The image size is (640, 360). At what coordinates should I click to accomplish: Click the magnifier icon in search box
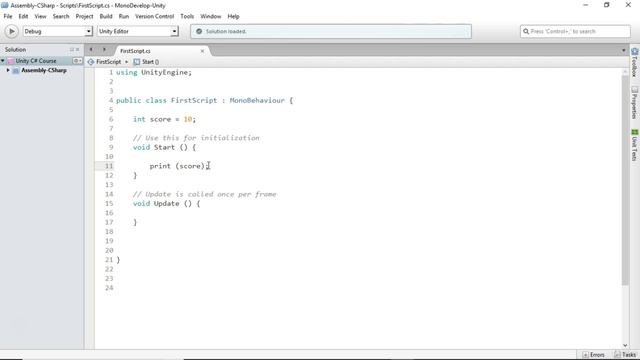point(526,31)
